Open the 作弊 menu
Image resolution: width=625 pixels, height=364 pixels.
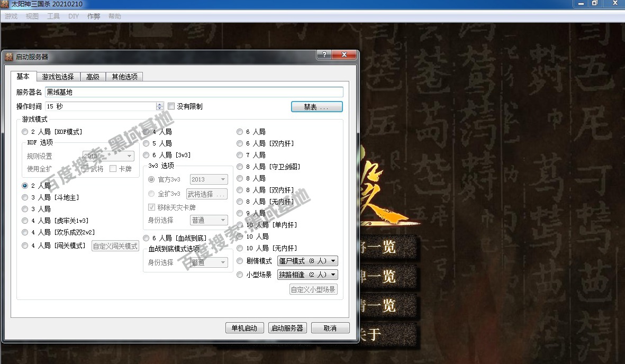point(94,16)
